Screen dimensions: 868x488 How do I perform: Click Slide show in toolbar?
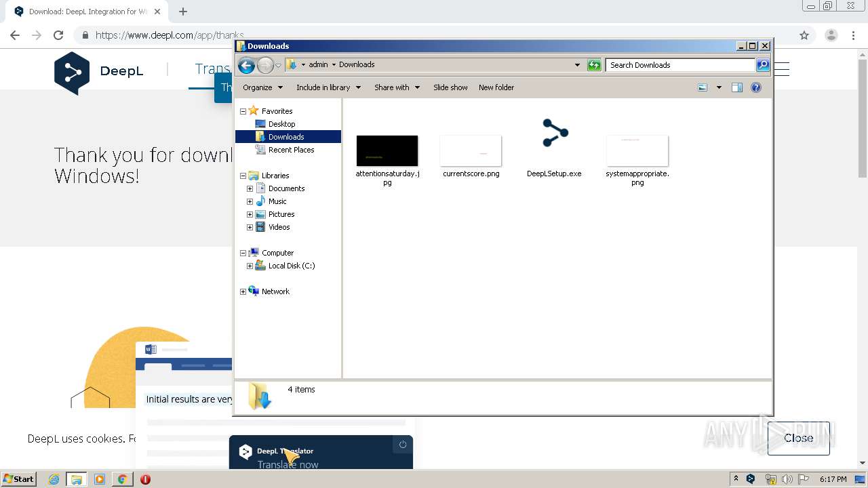coord(450,87)
